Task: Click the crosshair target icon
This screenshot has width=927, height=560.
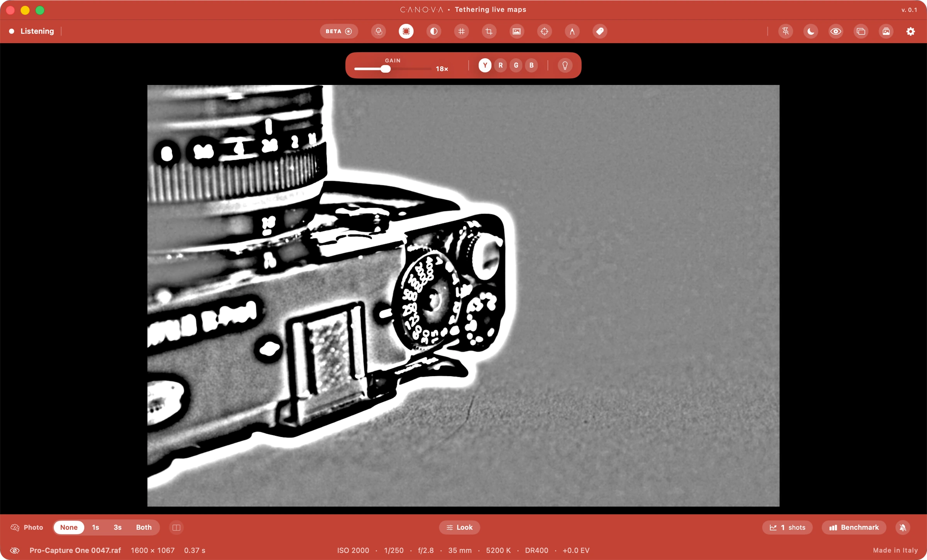Action: point(544,31)
